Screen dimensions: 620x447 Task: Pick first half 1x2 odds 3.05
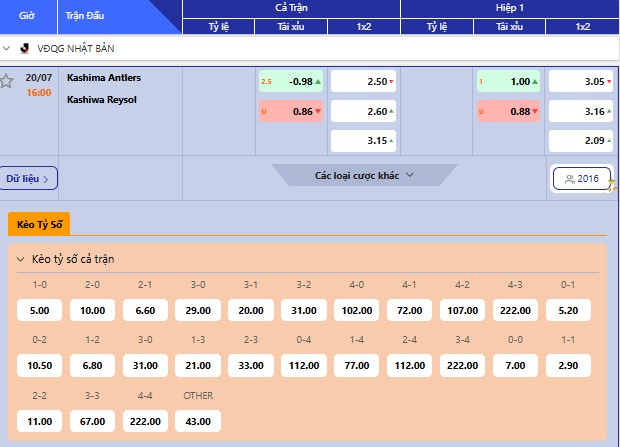(x=581, y=81)
